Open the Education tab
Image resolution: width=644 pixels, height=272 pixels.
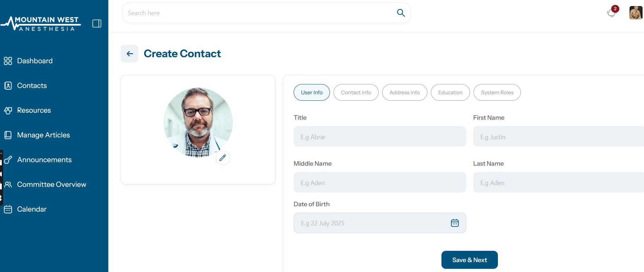pyautogui.click(x=450, y=93)
